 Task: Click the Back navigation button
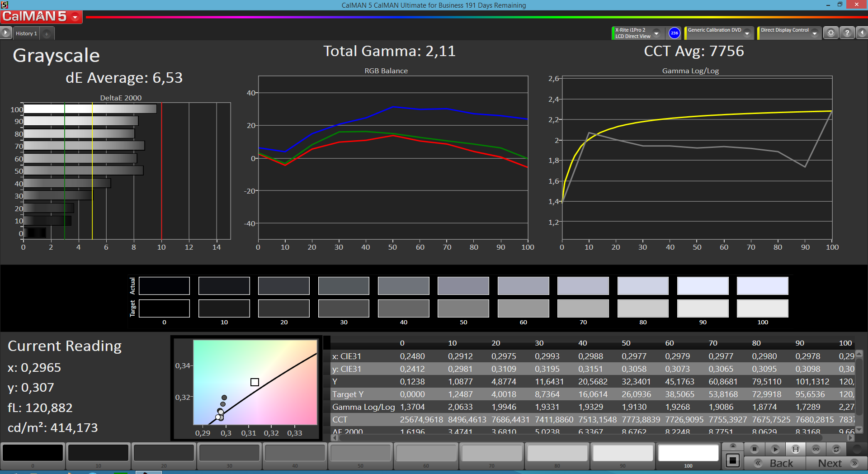pos(775,463)
